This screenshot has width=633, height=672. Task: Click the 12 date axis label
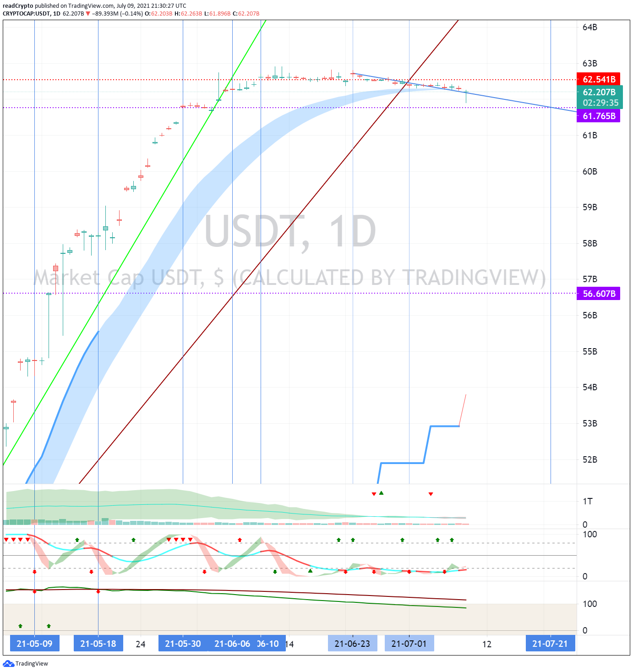pyautogui.click(x=487, y=644)
